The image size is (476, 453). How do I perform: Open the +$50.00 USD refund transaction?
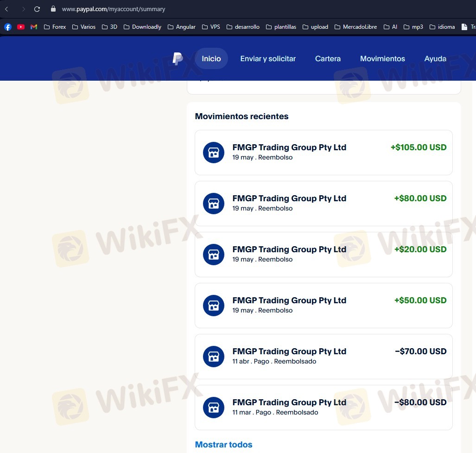324,306
